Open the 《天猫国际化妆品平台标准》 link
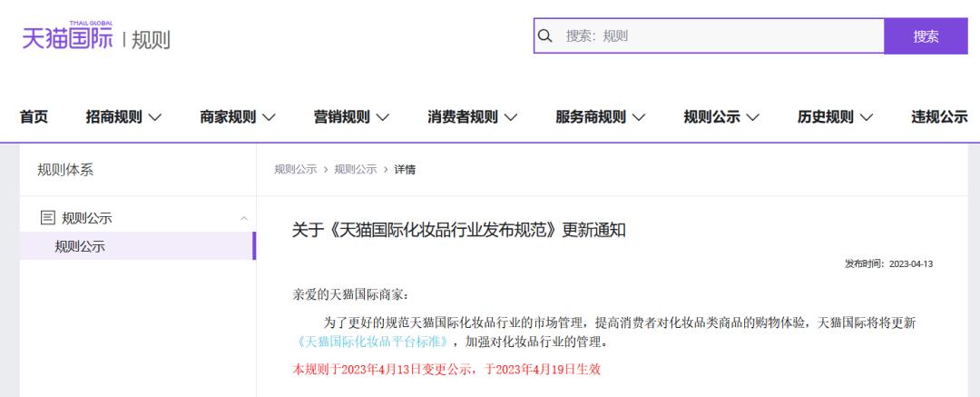The height and width of the screenshot is (397, 980). [372, 342]
